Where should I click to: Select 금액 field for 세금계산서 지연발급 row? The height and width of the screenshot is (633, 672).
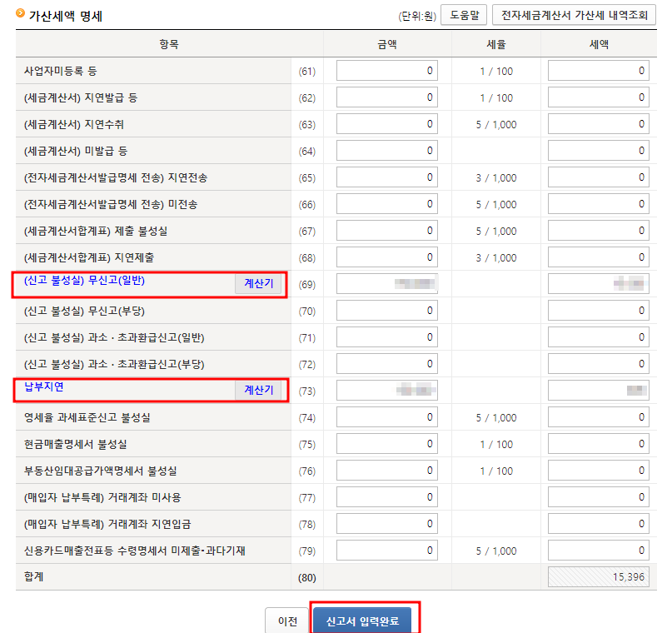[386, 97]
